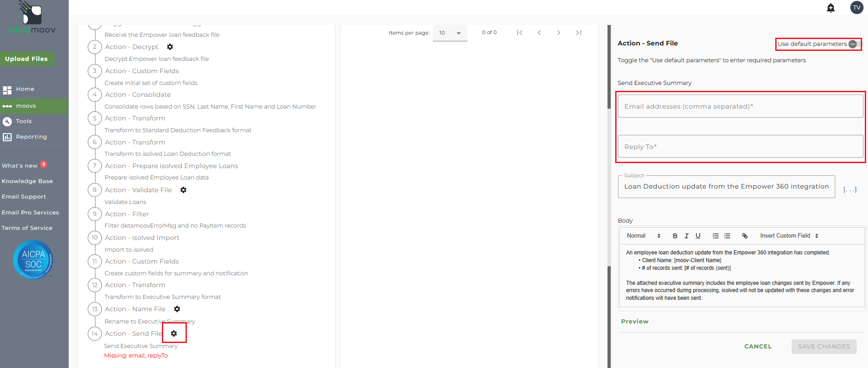Viewport: 868px width, 368px height.
Task: Open settings gear for Action - Send File
Action: 174,333
